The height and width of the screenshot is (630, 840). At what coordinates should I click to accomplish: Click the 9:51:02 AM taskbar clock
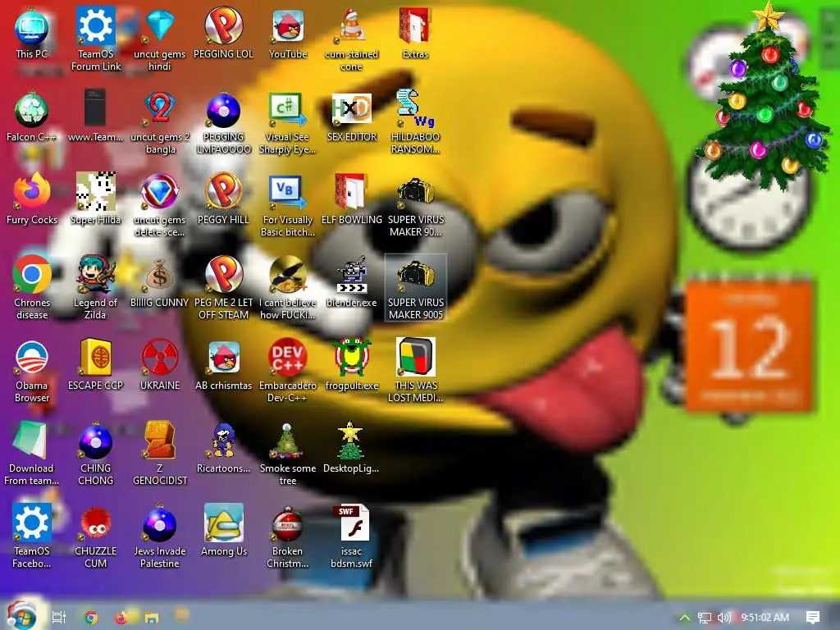coord(765,617)
